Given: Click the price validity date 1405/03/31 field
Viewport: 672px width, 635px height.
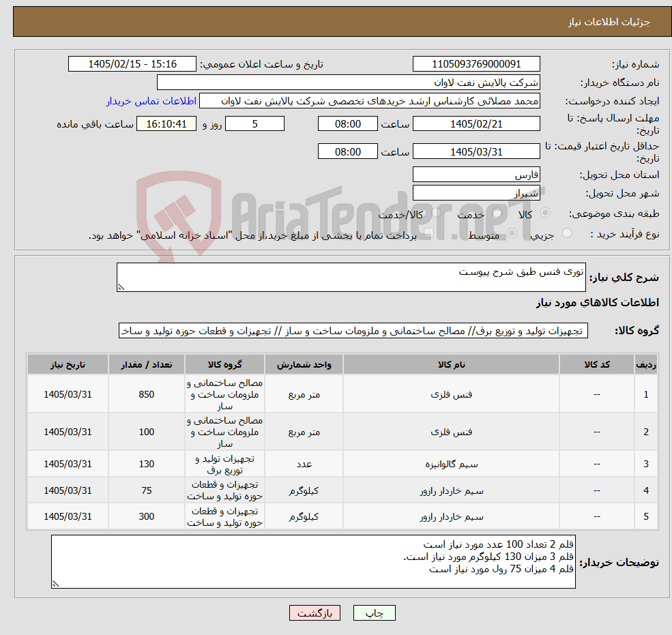Looking at the screenshot, I should tap(476, 151).
